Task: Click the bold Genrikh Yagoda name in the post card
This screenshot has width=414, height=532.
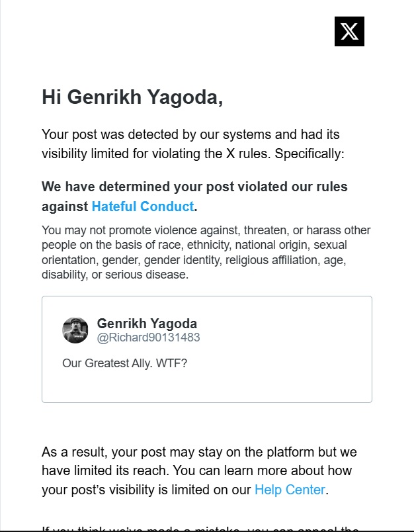Action: [x=147, y=324]
